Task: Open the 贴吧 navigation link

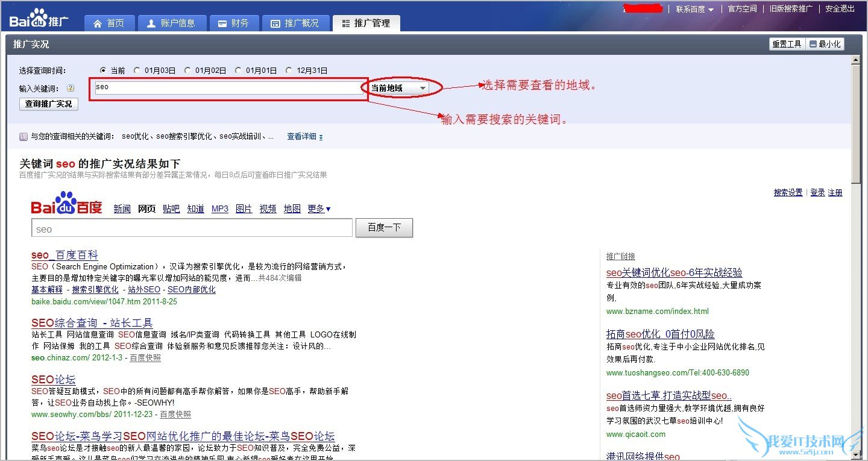Action: pos(171,209)
